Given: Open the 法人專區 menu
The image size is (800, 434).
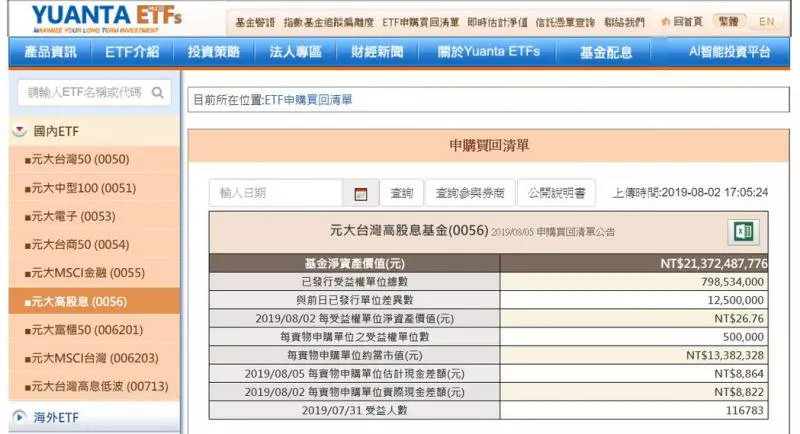Looking at the screenshot, I should click(295, 52).
